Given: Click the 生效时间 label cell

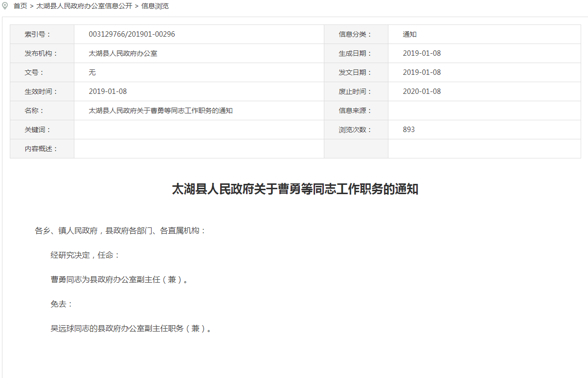Looking at the screenshot, I should click(x=42, y=91).
